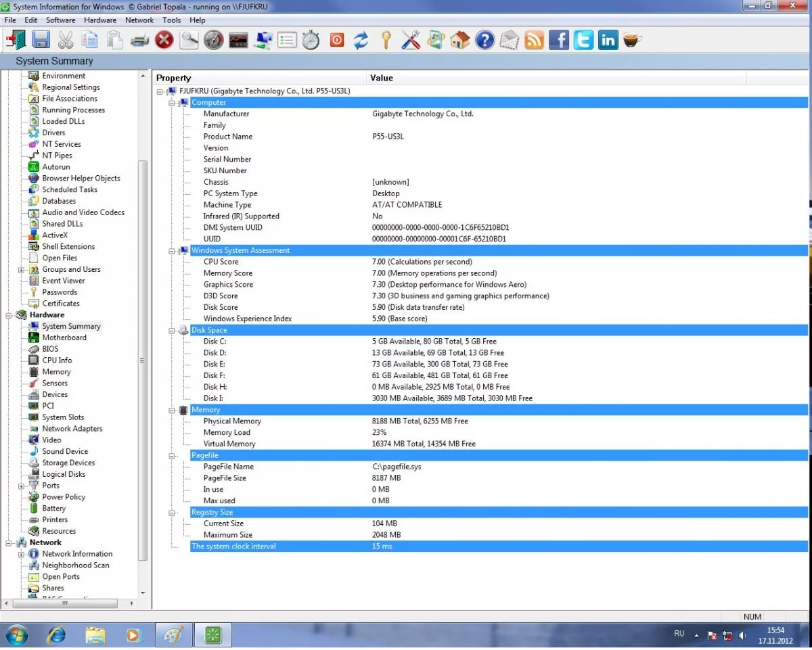Screen dimensions: 812x650
Task: Click the red X stop toolbar icon
Action: (x=164, y=41)
